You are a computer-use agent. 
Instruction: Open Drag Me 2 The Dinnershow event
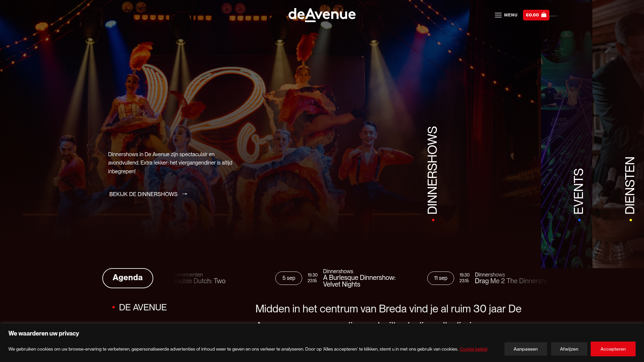[512, 281]
